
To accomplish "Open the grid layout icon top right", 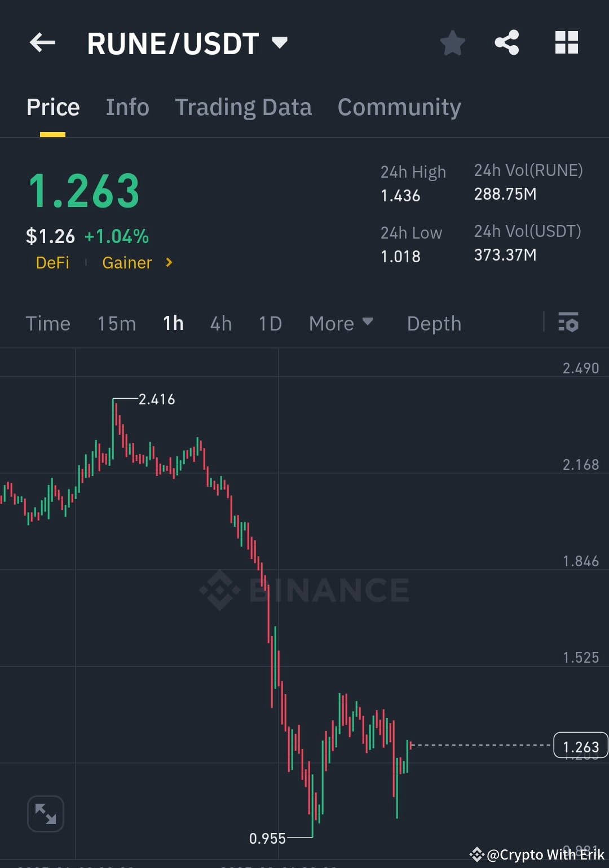I will click(566, 42).
